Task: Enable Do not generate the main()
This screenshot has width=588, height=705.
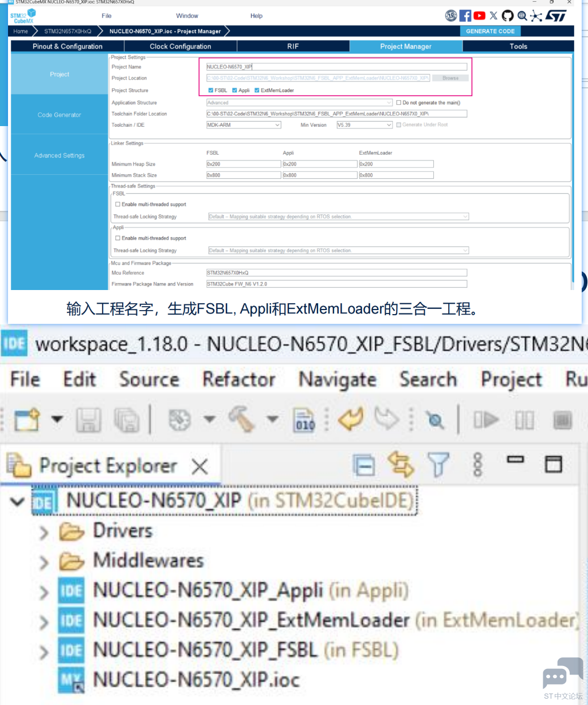Action: (399, 103)
